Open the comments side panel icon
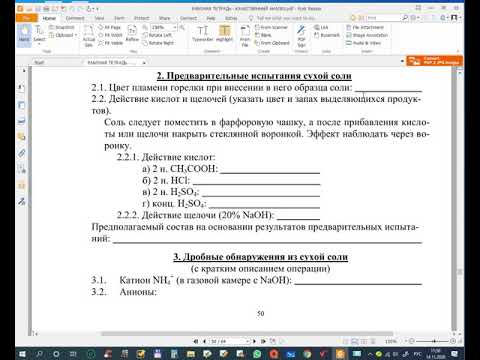 coord(21,137)
